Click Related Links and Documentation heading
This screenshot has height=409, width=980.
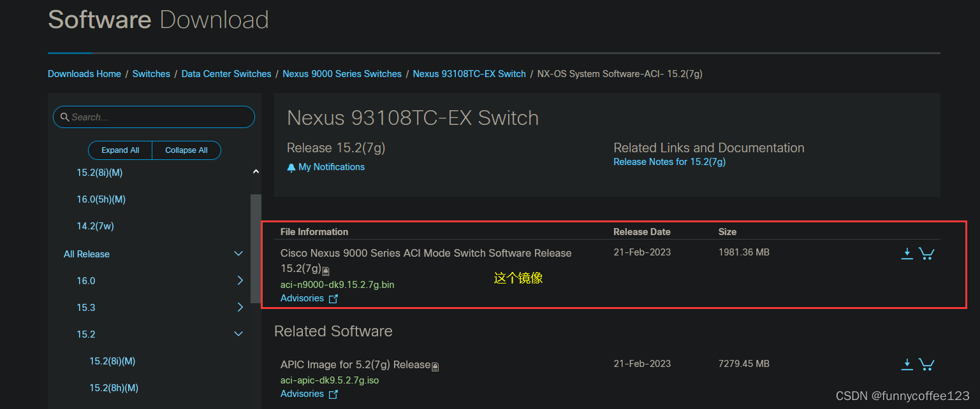(x=709, y=148)
